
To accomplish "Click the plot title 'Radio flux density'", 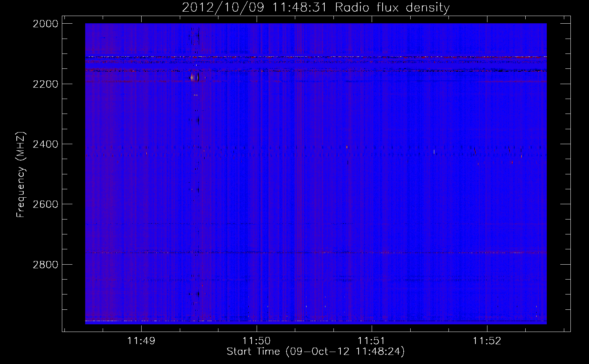I will [392, 7].
